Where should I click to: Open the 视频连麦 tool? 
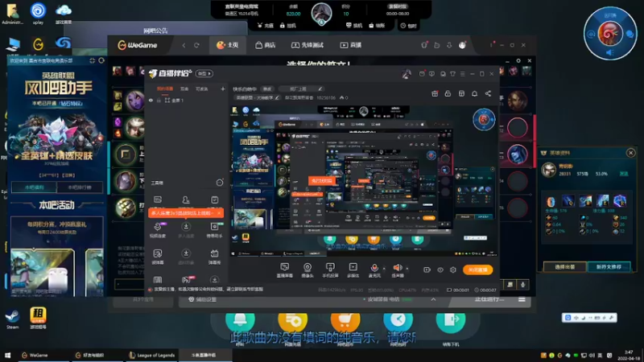coord(158,229)
